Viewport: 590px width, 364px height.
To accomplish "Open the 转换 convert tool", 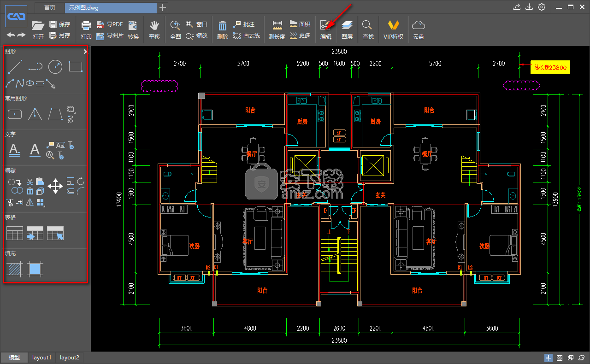I will coord(133,30).
